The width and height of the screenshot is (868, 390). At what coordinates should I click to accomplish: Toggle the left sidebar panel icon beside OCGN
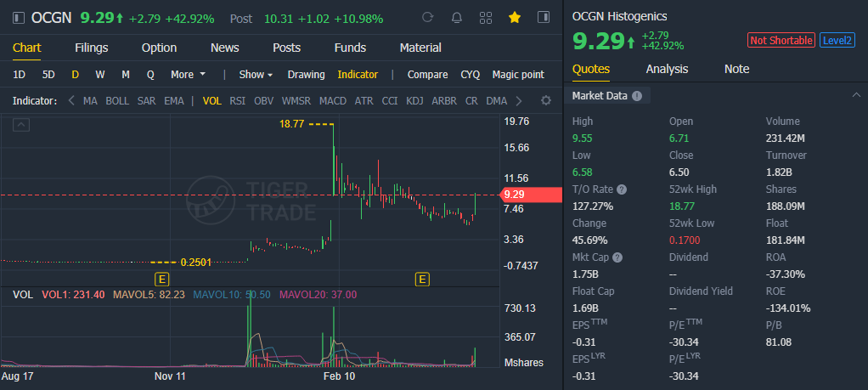[x=19, y=18]
